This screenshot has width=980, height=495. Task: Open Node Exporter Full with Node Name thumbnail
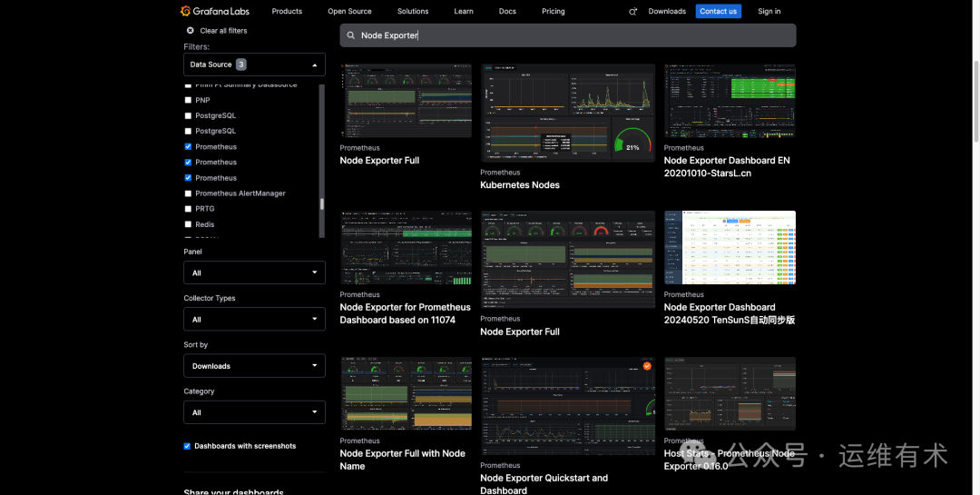[406, 393]
